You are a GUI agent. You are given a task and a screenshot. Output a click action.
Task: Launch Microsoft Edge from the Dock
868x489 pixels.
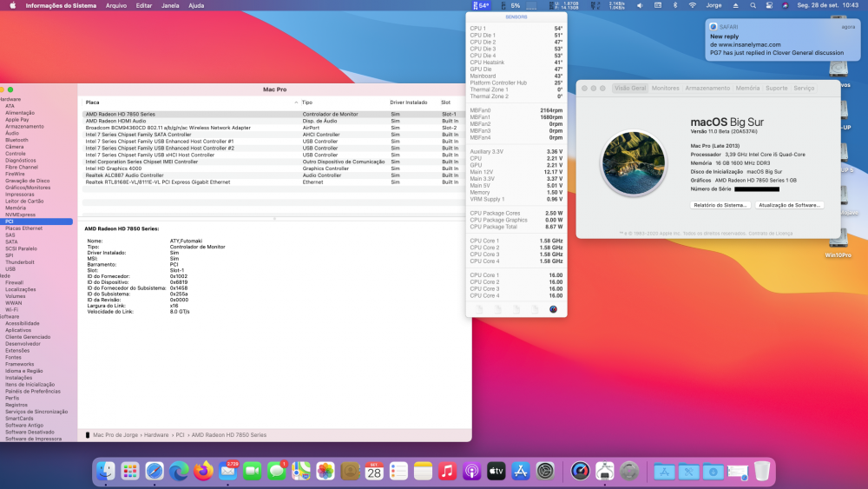pos(179,472)
